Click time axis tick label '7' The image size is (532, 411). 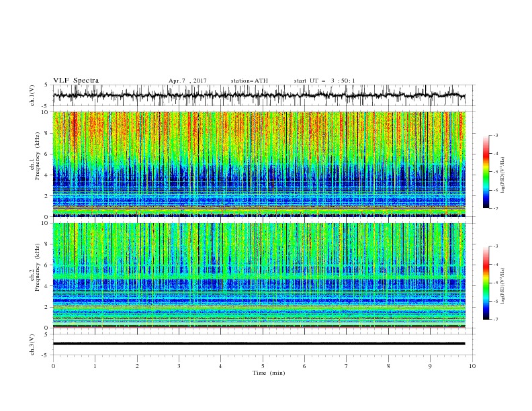click(x=347, y=366)
